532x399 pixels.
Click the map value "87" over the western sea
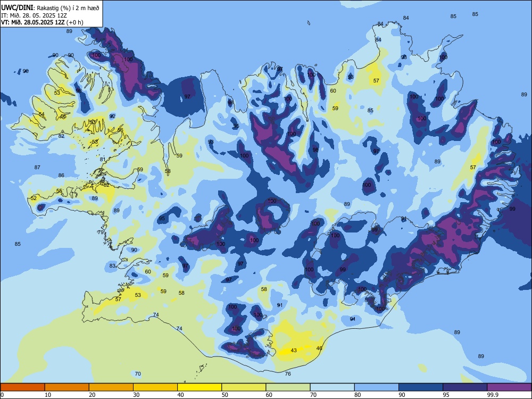click(x=37, y=167)
